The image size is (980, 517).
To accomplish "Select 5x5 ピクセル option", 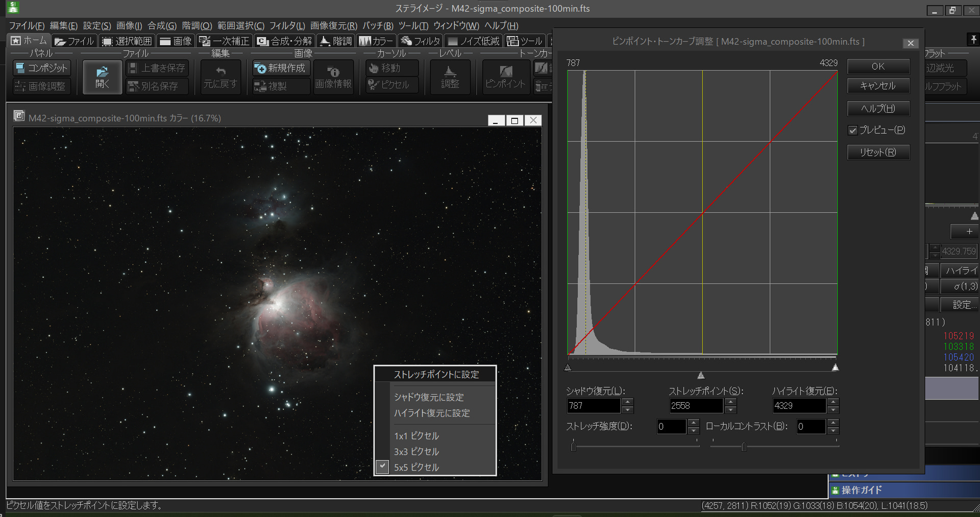I will pyautogui.click(x=416, y=467).
